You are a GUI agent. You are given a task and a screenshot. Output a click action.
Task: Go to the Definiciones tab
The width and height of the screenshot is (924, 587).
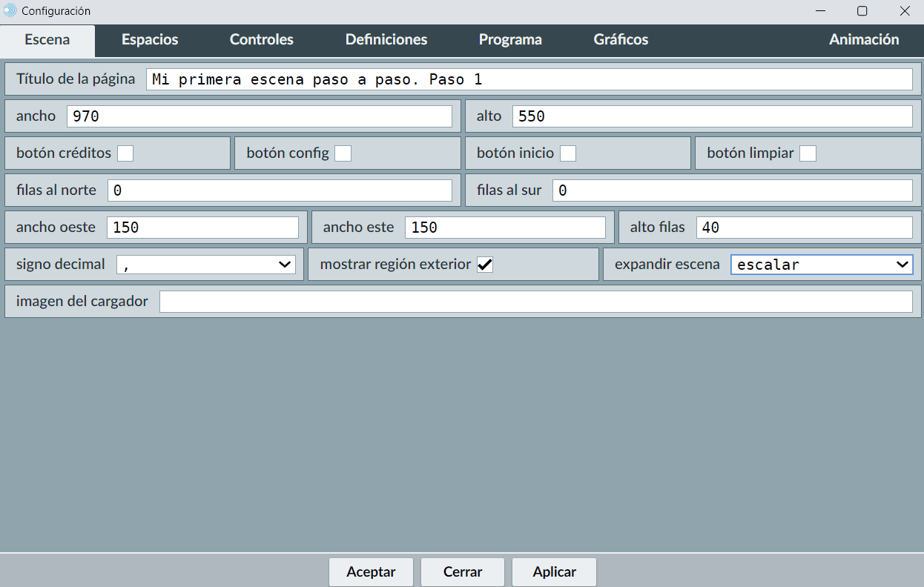(x=386, y=40)
